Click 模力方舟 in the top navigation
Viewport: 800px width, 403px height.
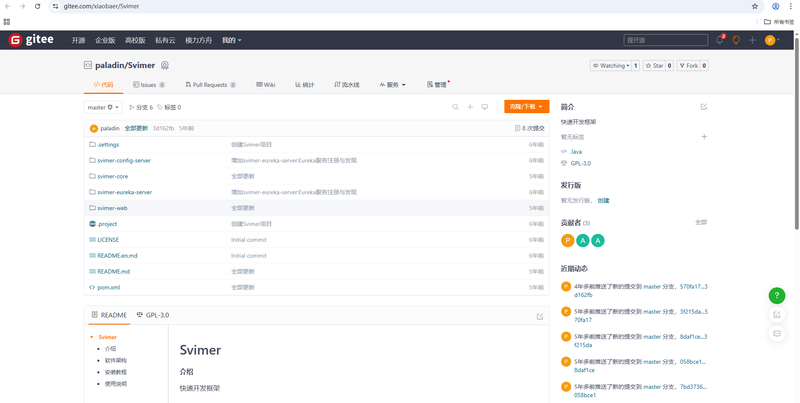[x=198, y=40]
